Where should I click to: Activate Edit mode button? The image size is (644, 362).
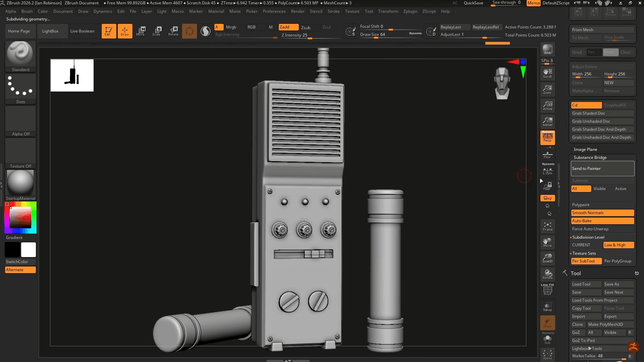(x=109, y=31)
